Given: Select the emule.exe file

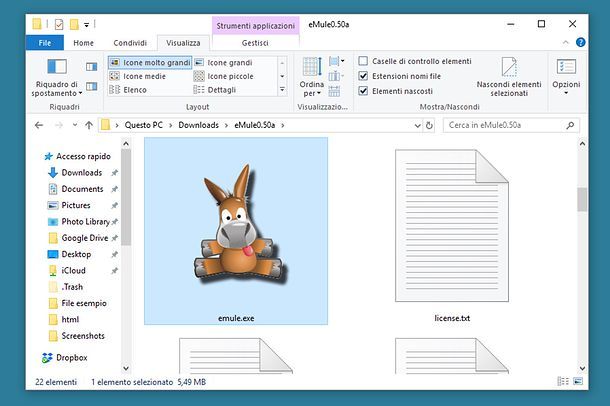Looking at the screenshot, I should pos(236,231).
